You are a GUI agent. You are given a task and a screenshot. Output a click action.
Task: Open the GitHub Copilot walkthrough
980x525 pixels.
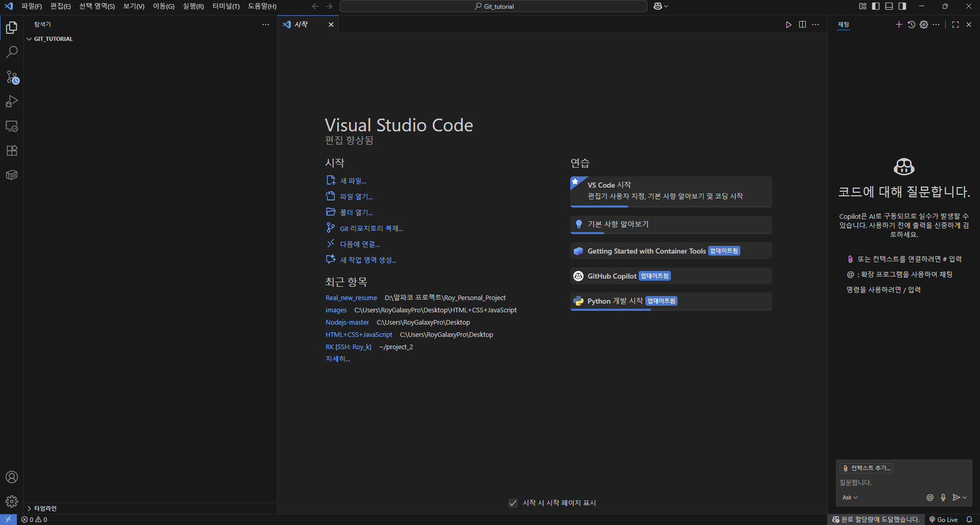(x=671, y=276)
